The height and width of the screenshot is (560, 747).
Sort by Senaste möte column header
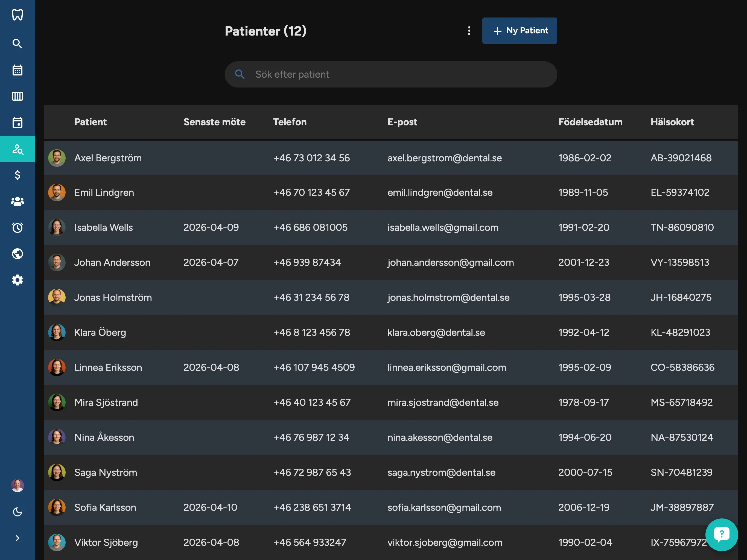pos(214,122)
